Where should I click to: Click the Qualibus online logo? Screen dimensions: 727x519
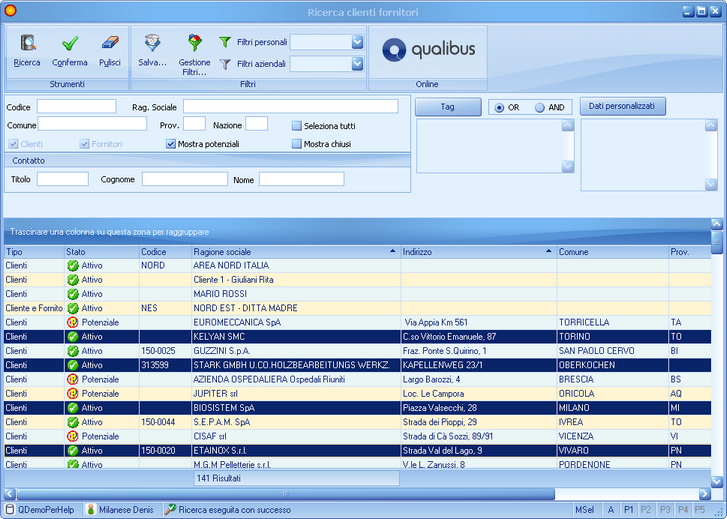(x=428, y=49)
